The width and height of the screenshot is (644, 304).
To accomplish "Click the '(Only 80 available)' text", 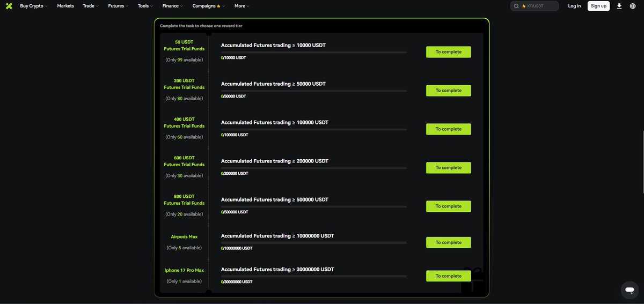I will coord(184,99).
